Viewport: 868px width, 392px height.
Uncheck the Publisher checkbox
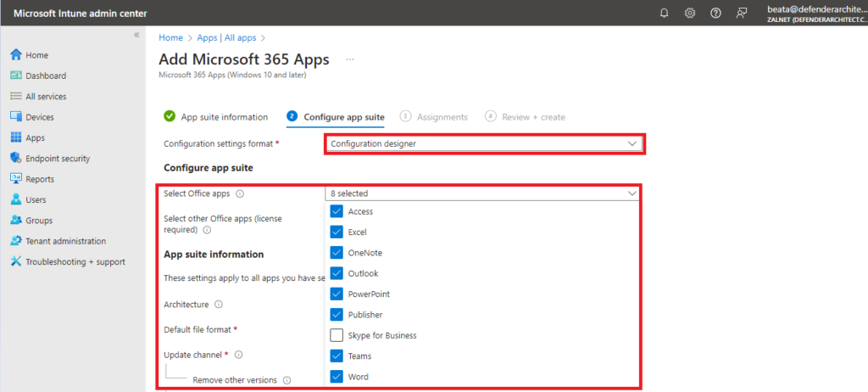tap(337, 315)
